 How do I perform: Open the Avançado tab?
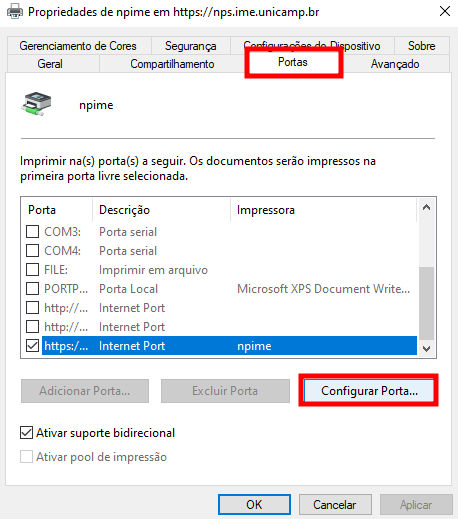point(395,64)
